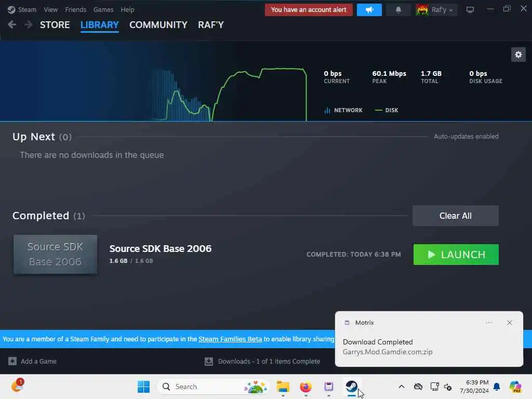Click the downloads tray icon in footer
This screenshot has width=532, height=399.
tap(209, 362)
